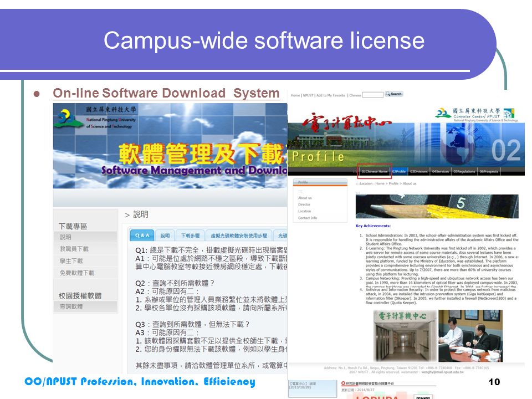Click the CC/NPUST Profession footer slogan
The width and height of the screenshot is (532, 399).
tap(140, 382)
